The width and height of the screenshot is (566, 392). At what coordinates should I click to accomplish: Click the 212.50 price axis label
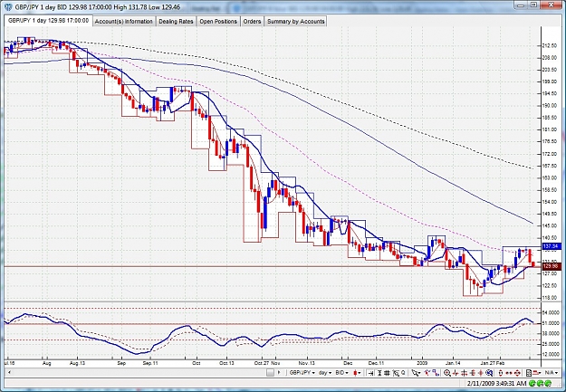[x=550, y=46]
